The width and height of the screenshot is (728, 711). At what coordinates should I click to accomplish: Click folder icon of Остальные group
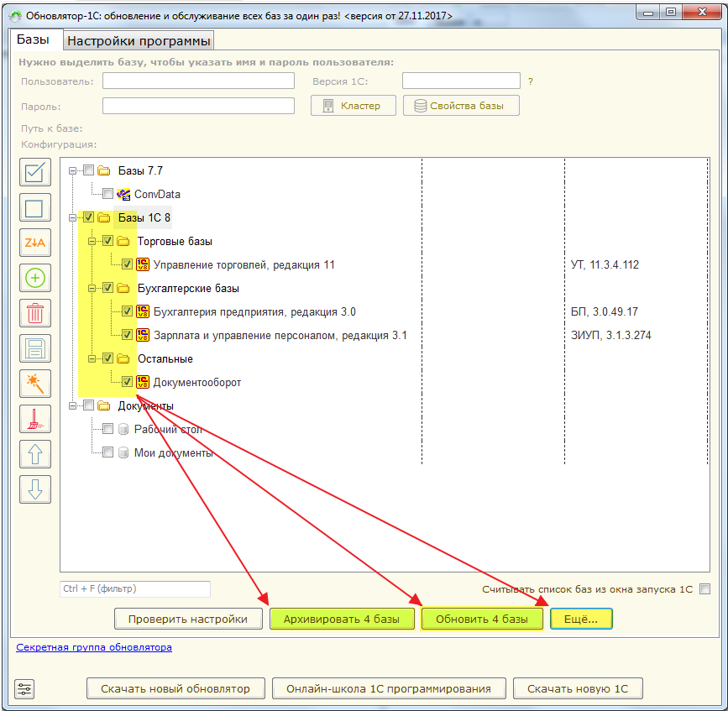coord(123,358)
